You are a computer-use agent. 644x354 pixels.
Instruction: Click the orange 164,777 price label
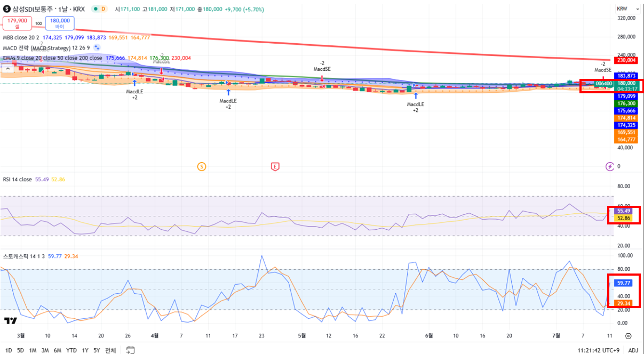tap(625, 139)
